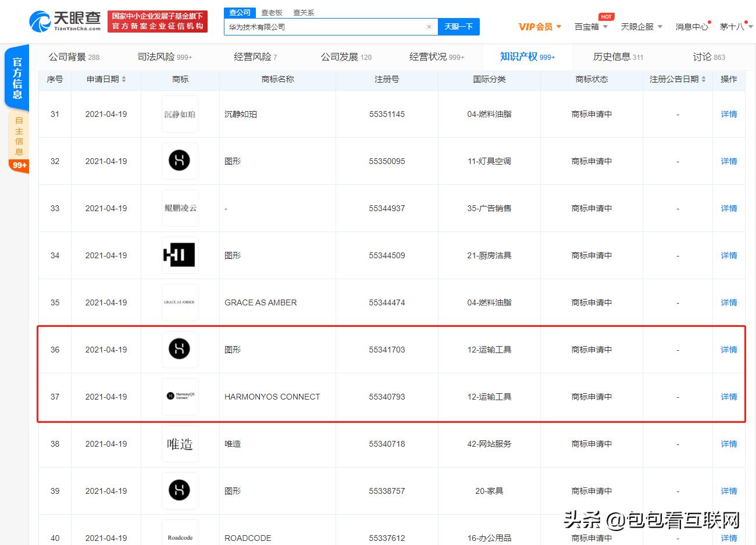Switch to the 查老板 search tab
This screenshot has width=756, height=545.
[273, 12]
